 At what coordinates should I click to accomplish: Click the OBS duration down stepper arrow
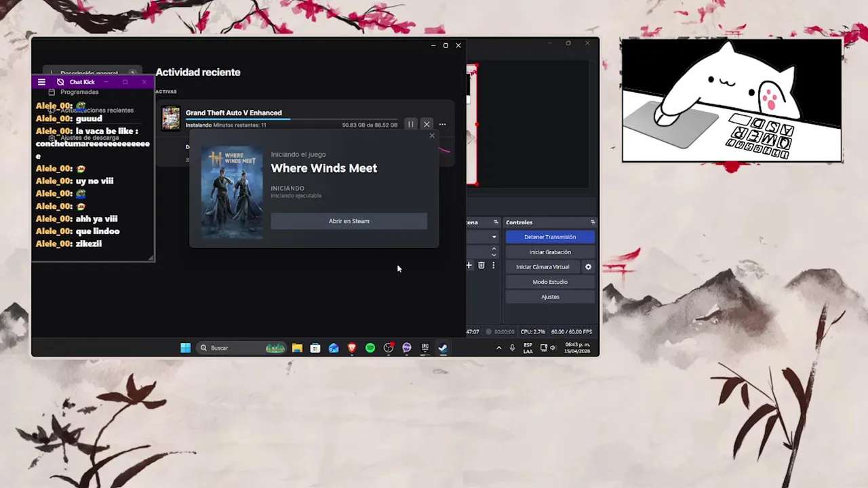(x=494, y=255)
